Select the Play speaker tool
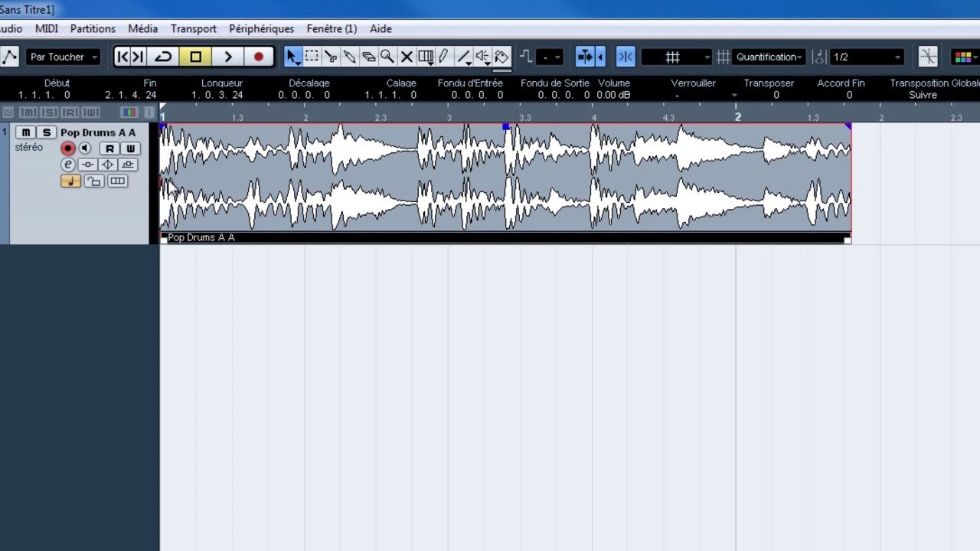Viewport: 980px width, 551px height. pyautogui.click(x=482, y=57)
